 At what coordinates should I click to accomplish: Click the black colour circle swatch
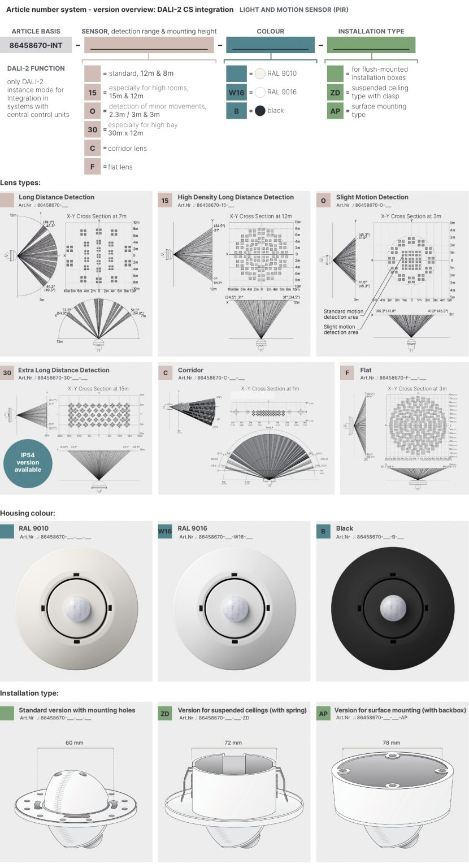coord(260,111)
